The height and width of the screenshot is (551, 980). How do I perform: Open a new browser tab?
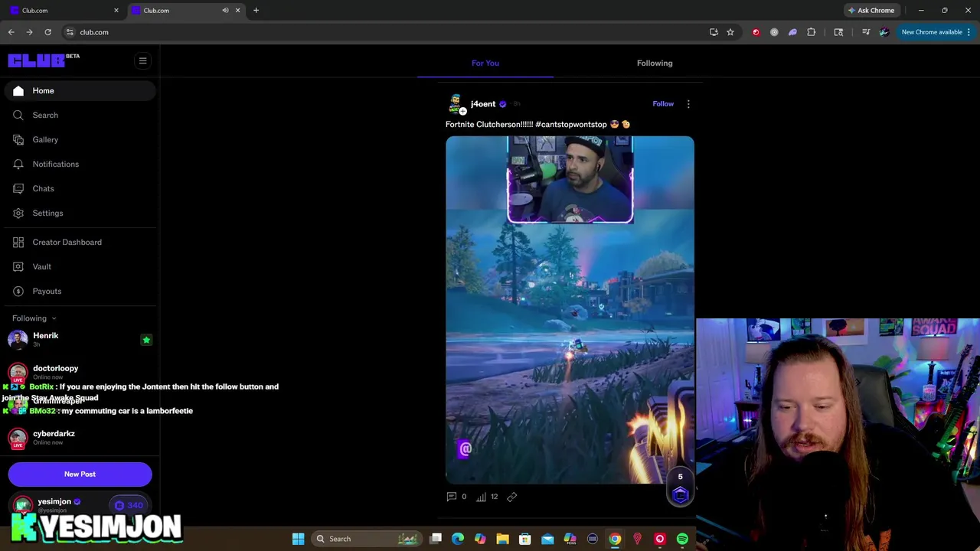[x=256, y=10]
